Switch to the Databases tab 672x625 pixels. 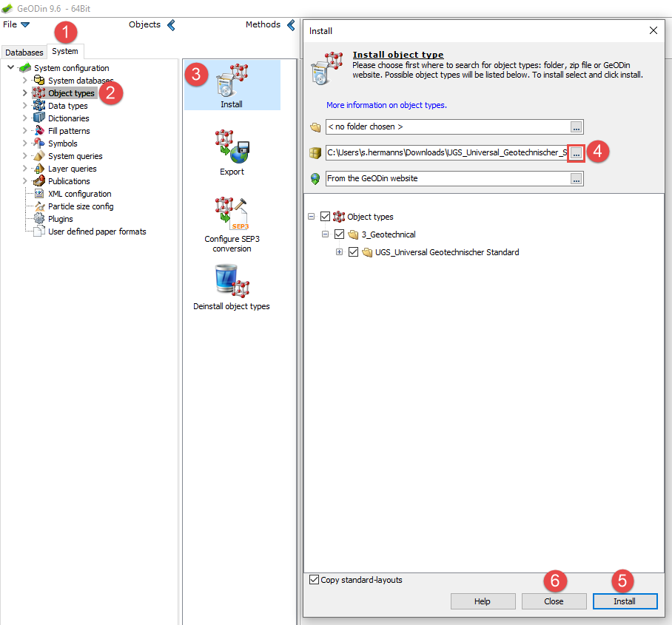point(24,53)
